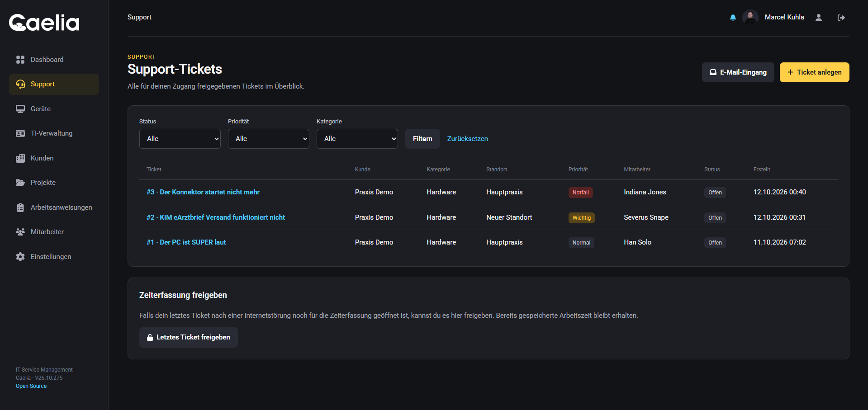Click the Notfall priority badge

tap(581, 193)
